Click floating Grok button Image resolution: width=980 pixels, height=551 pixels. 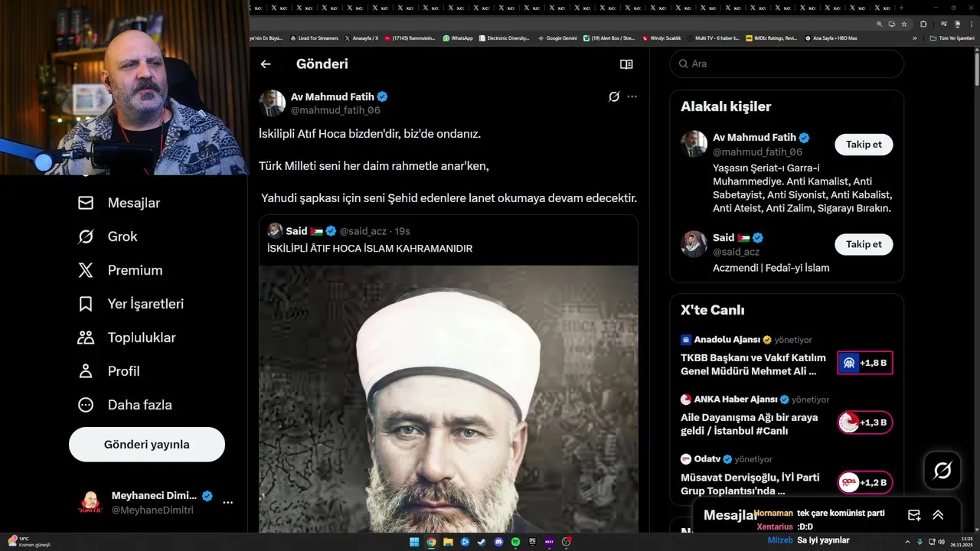[x=942, y=471]
